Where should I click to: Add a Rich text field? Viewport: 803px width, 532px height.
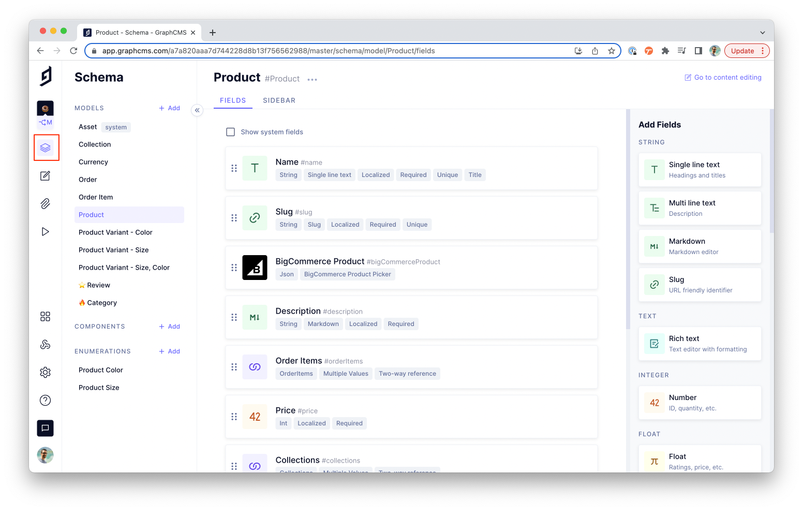pos(700,344)
